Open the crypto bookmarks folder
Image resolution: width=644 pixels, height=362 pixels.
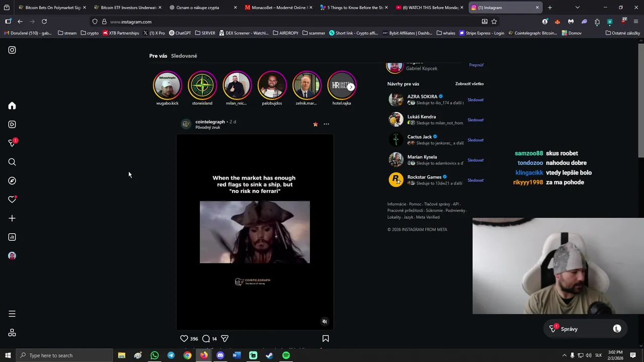tap(90, 33)
